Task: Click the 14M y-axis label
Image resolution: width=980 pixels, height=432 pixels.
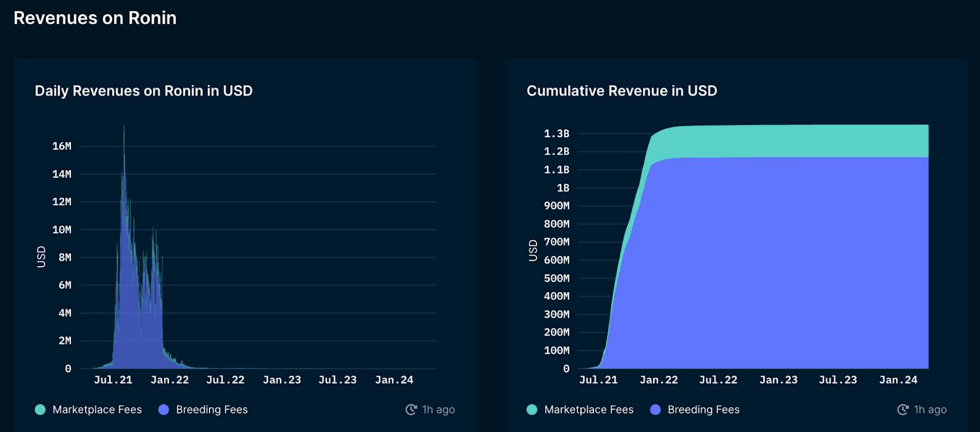Action: click(62, 174)
